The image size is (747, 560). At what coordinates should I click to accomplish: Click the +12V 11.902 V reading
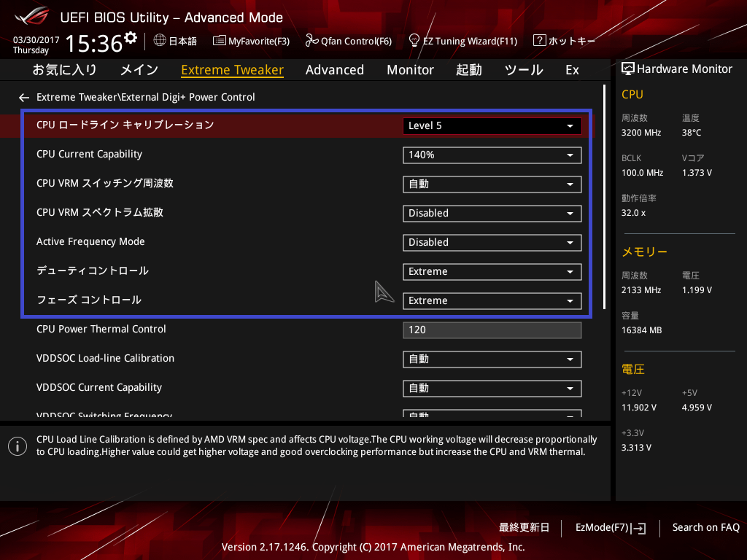pos(638,408)
